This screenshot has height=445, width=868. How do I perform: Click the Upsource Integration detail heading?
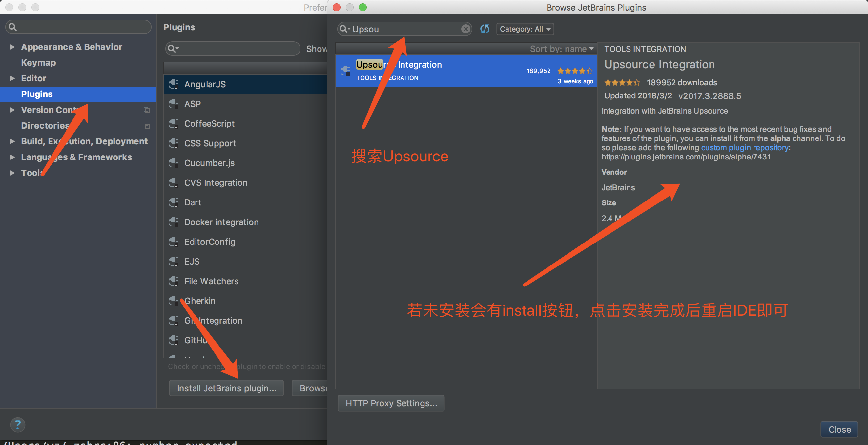[x=659, y=64]
